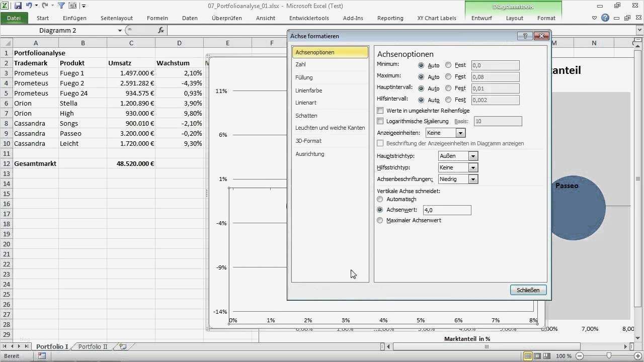Screen dimensions: 644x362
Task: Open the Redo history dropdown arrow
Action: [x=52, y=6]
